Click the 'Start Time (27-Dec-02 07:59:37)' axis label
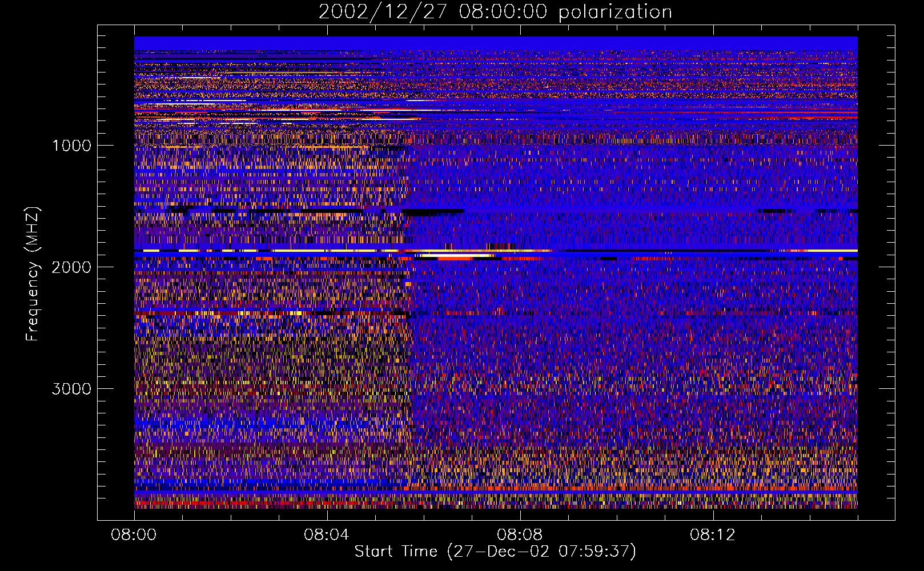Image resolution: width=924 pixels, height=571 pixels. pos(495,552)
